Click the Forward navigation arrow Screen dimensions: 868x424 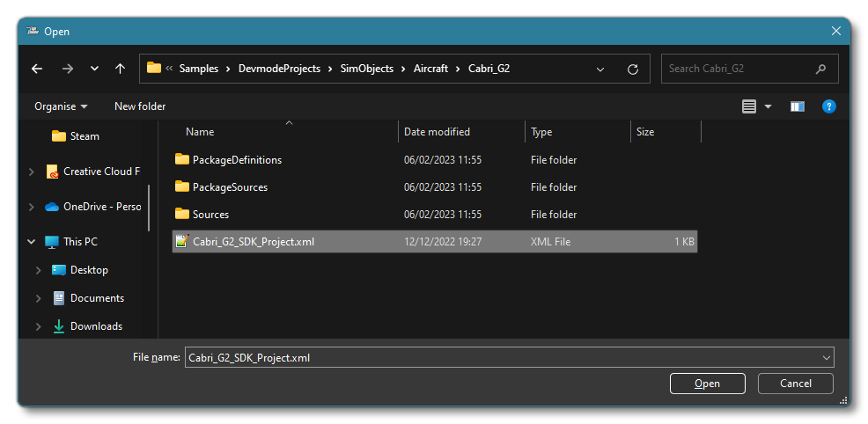click(67, 69)
